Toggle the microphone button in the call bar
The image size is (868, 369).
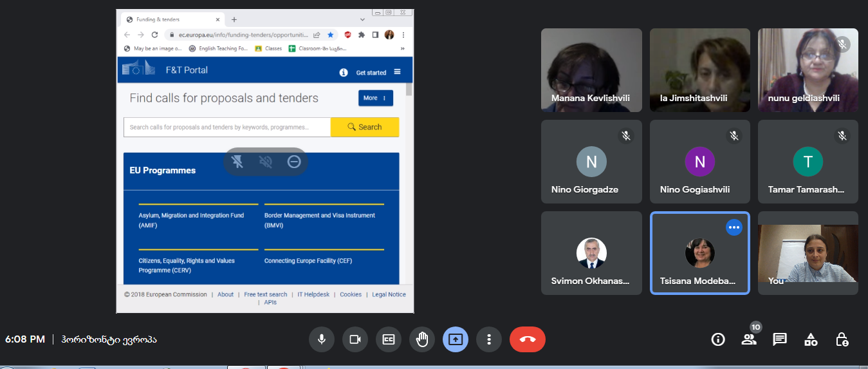(321, 339)
